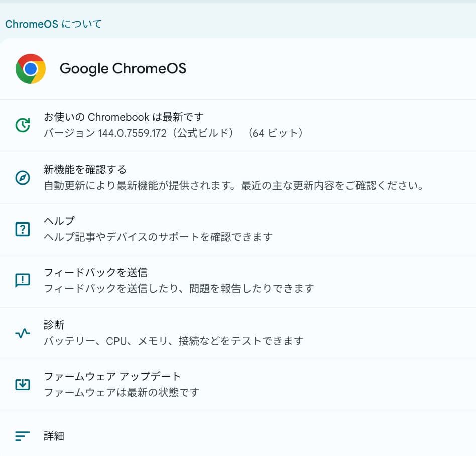This screenshot has width=476, height=456.
Task: Click the diagnostics waveform icon
Action: pos(22,333)
